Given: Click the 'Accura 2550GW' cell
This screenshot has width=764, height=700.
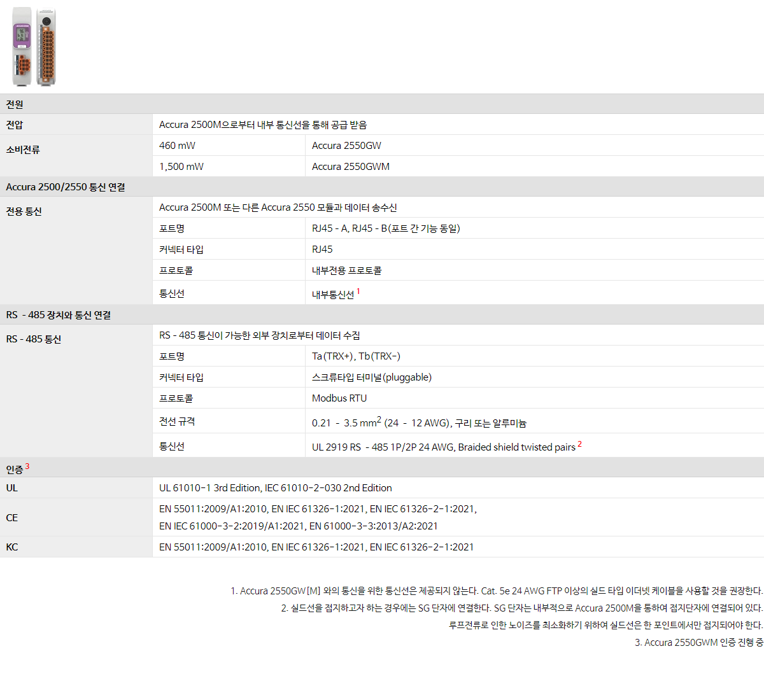Looking at the screenshot, I should pos(534,146).
